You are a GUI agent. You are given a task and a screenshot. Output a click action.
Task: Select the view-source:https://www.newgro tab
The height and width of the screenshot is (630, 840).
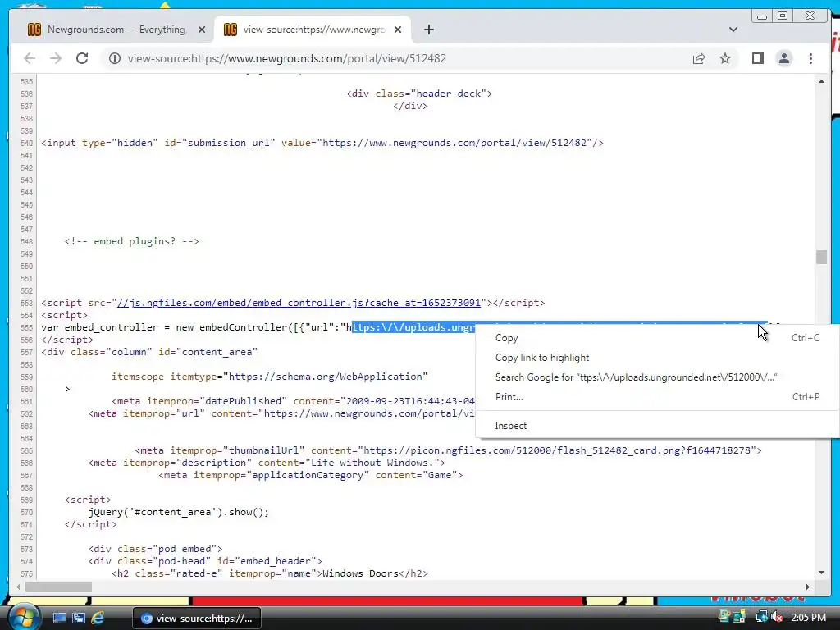pyautogui.click(x=313, y=30)
